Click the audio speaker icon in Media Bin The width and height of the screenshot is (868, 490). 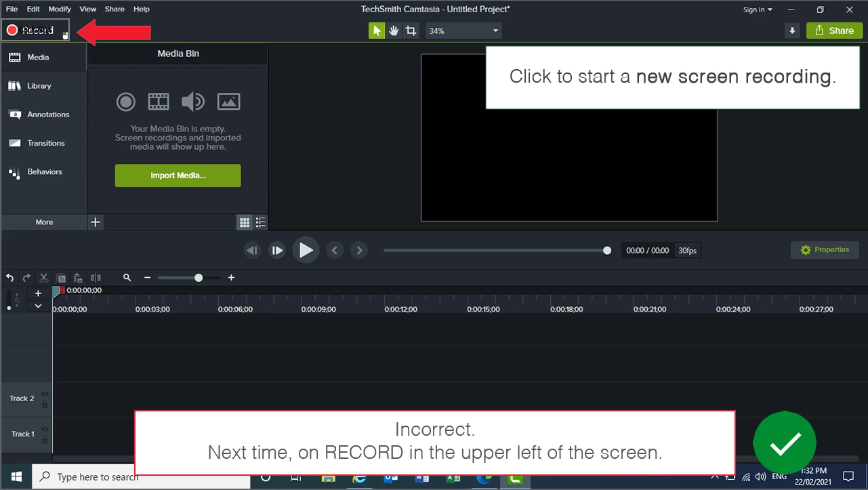click(x=193, y=102)
